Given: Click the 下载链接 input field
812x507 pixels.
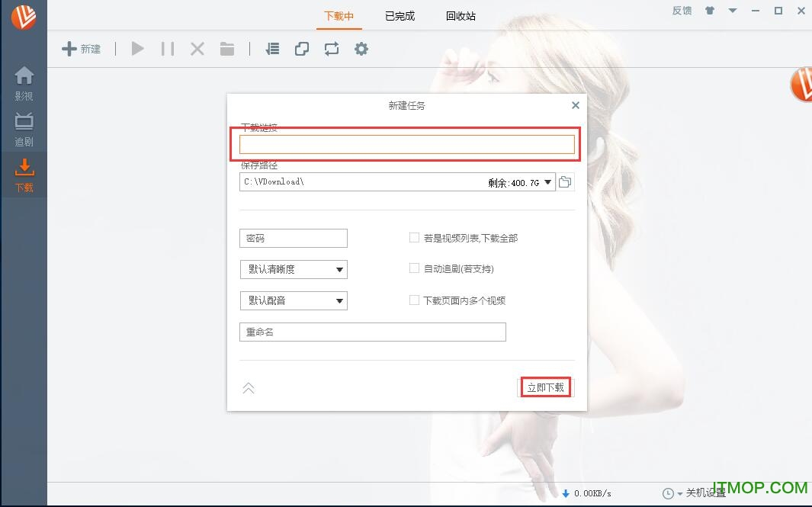Looking at the screenshot, I should (x=407, y=145).
